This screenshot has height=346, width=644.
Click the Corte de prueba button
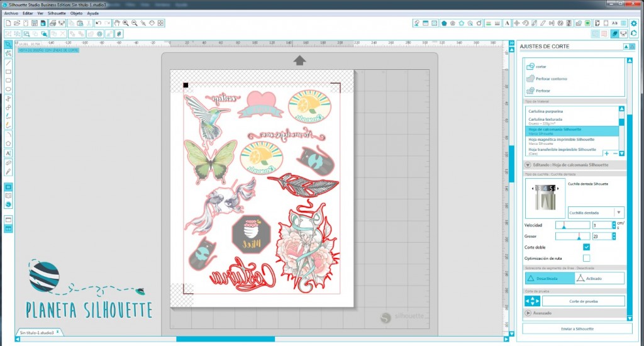click(583, 301)
